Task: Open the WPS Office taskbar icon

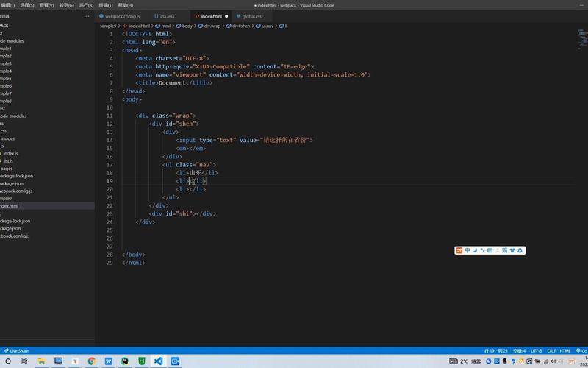Action: [108, 361]
